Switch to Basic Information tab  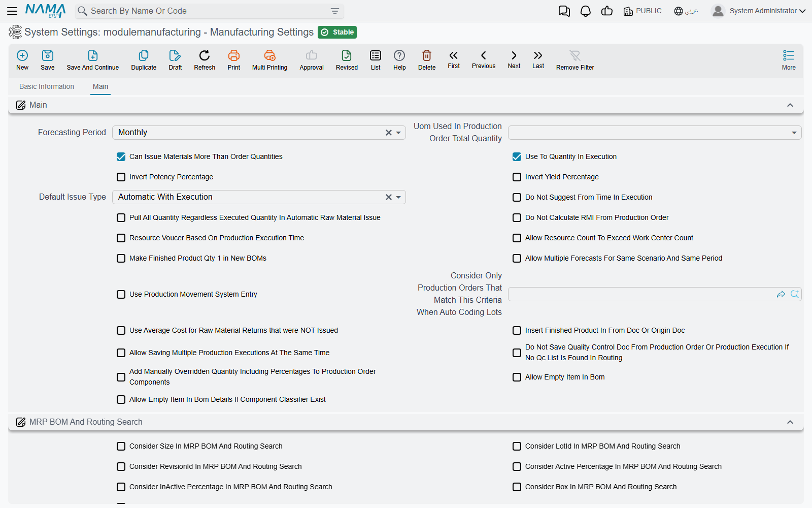click(47, 86)
